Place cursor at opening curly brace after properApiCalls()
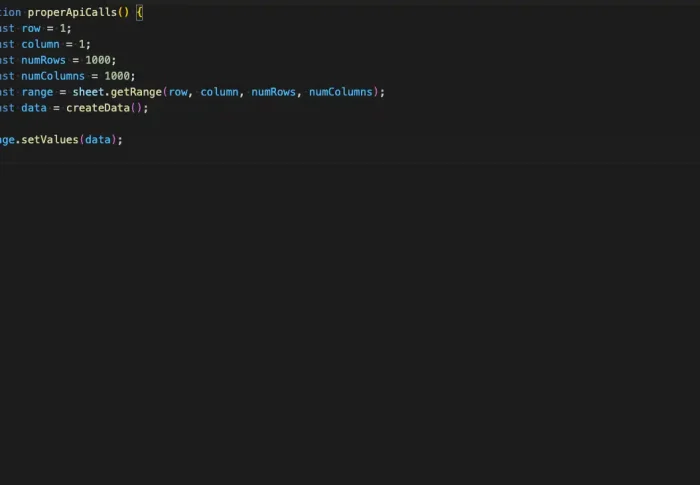 point(140,12)
